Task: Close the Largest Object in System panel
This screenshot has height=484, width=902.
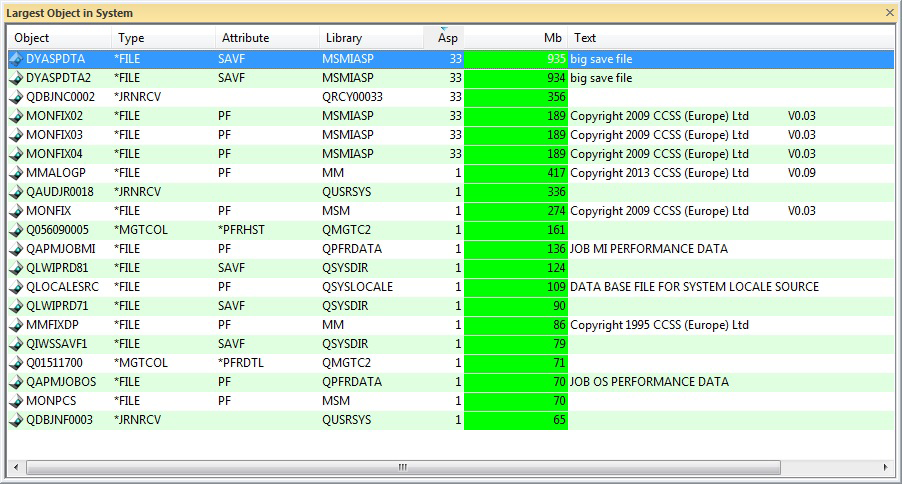Action: click(x=890, y=13)
